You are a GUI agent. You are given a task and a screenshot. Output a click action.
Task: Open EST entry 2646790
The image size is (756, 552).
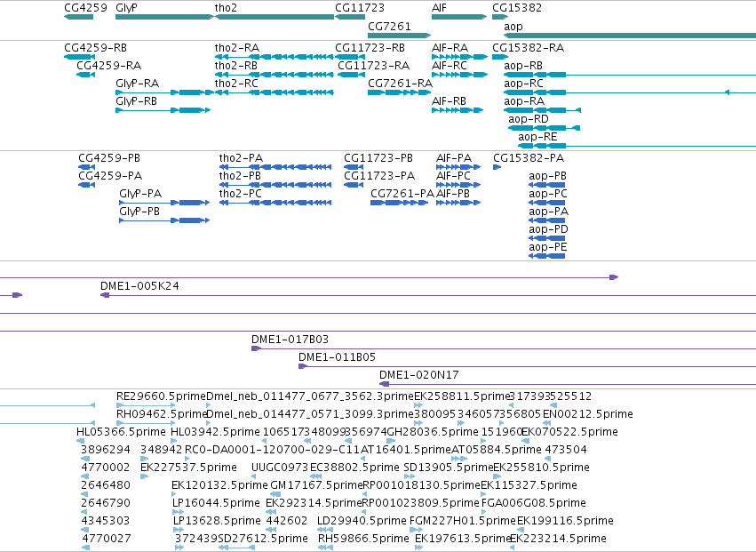[x=84, y=512]
